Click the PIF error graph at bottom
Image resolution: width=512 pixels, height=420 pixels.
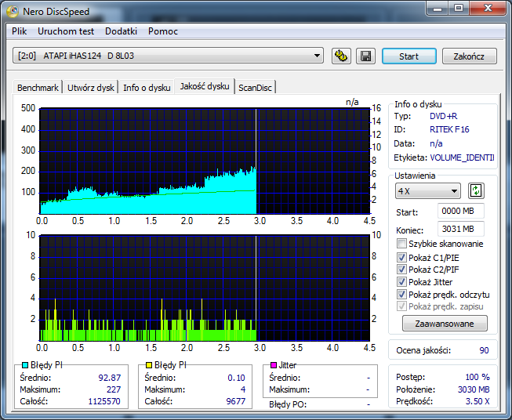[x=205, y=288]
